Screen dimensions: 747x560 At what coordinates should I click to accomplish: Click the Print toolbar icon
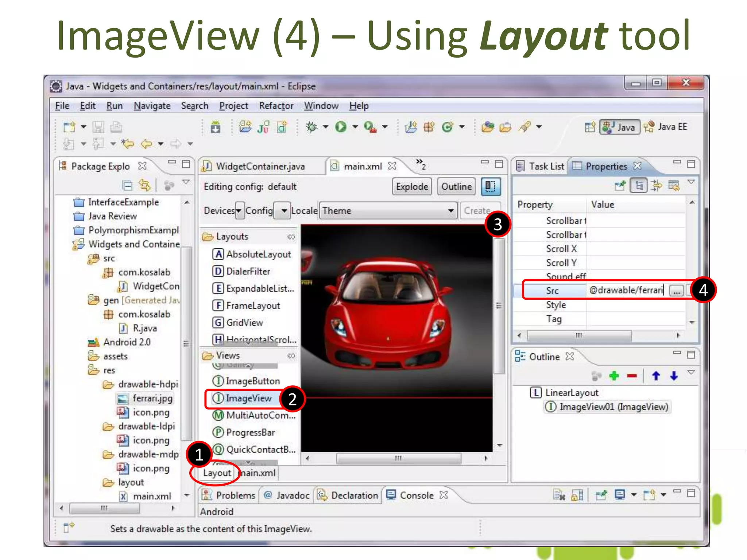(116, 127)
